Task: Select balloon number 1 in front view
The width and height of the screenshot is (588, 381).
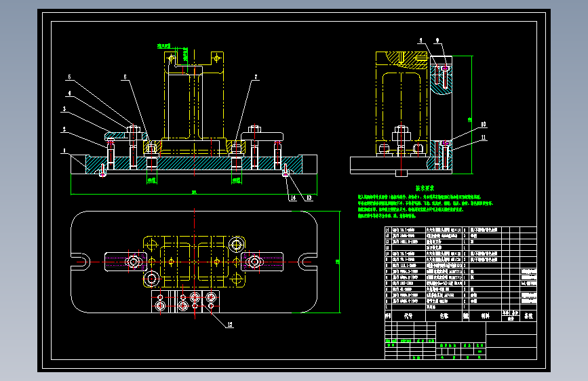Action: pyautogui.click(x=64, y=151)
